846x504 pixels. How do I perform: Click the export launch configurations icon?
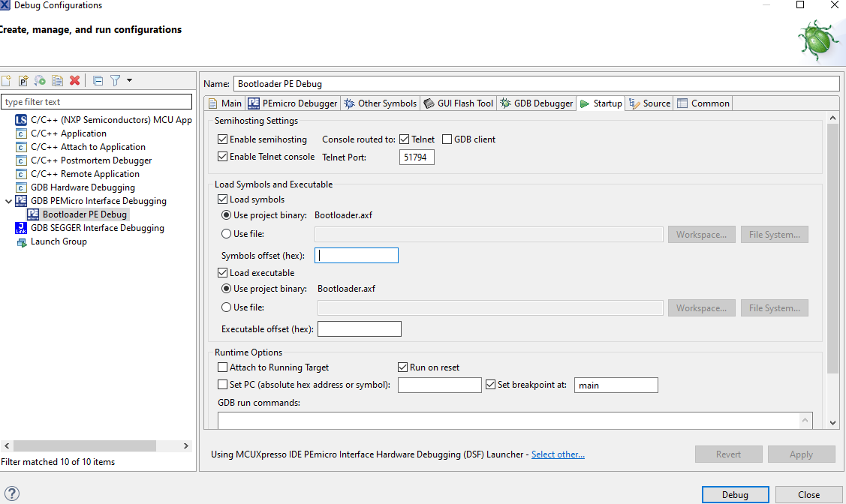[39, 80]
